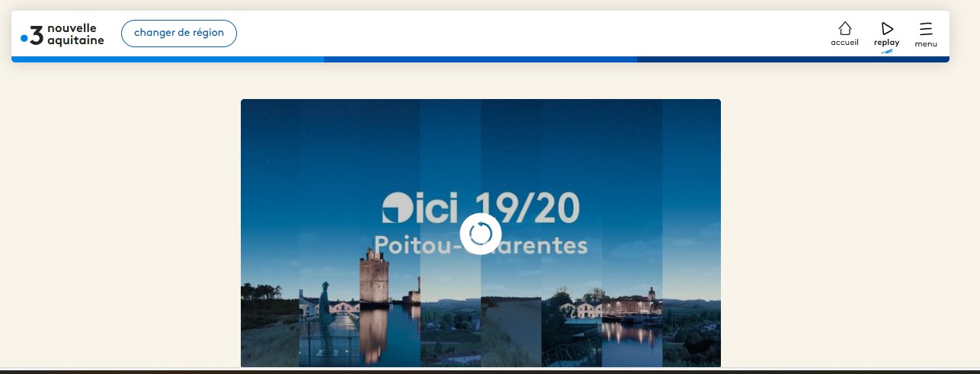Click the light blue header bar segment
This screenshot has height=374, width=980.
pyautogui.click(x=168, y=59)
